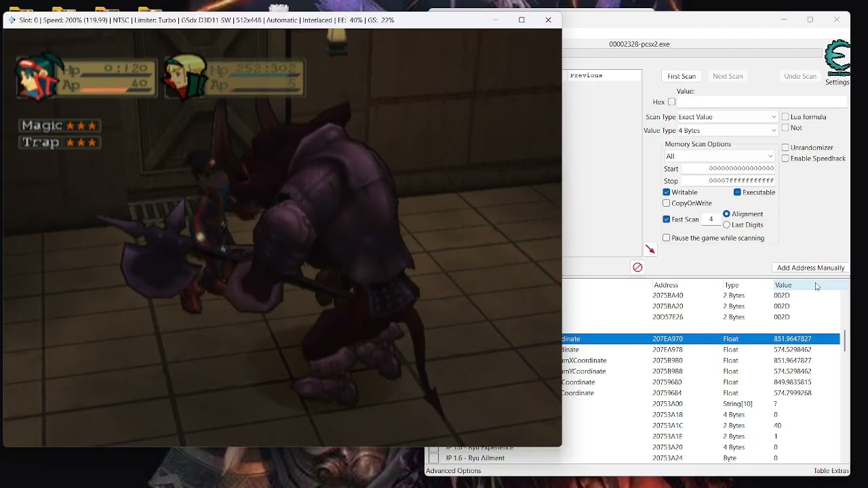The width and height of the screenshot is (868, 488).
Task: Toggle the Executable checkbox
Action: click(737, 192)
